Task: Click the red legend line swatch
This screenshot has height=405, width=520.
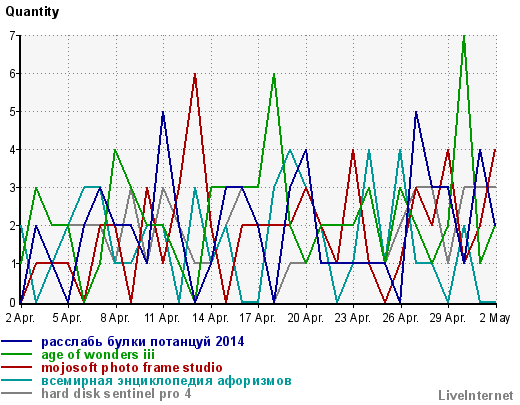Action: pos(17,367)
